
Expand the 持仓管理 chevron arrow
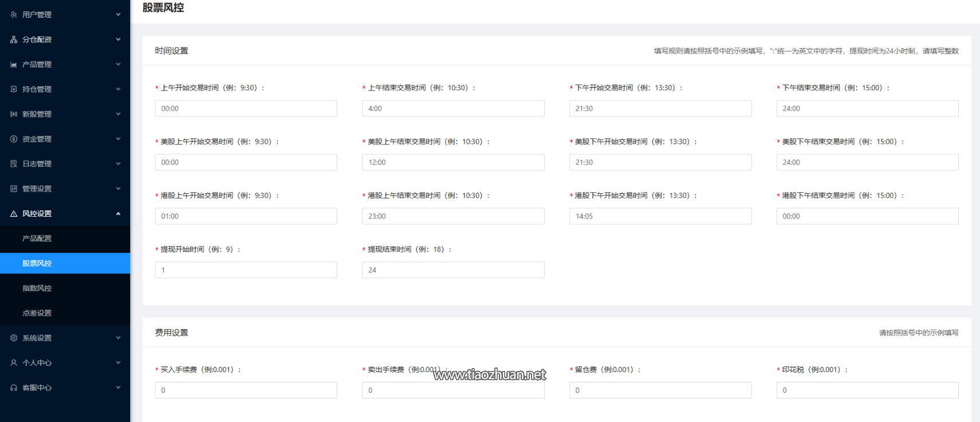[x=118, y=89]
